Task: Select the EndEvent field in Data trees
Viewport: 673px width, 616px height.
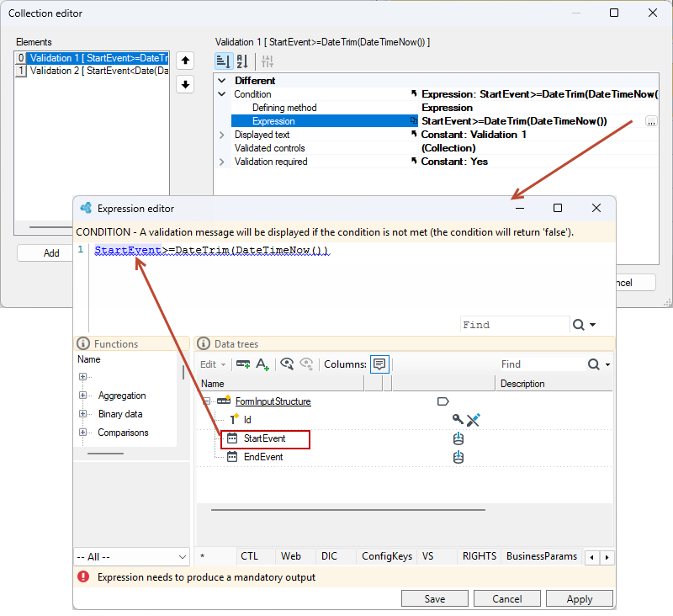Action: [x=263, y=457]
